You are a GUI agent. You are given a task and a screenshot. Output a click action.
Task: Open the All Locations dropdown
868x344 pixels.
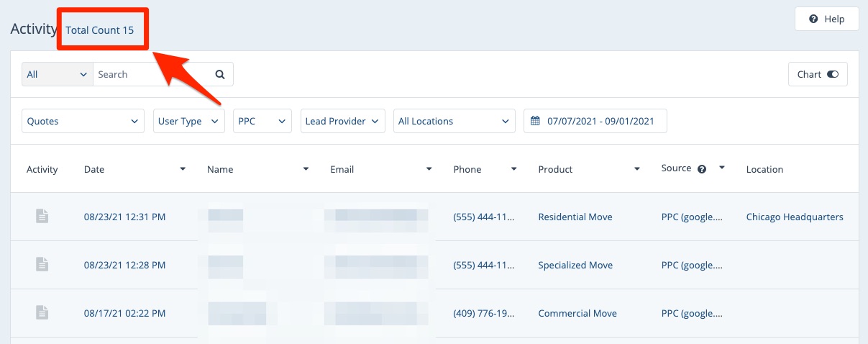tap(454, 122)
